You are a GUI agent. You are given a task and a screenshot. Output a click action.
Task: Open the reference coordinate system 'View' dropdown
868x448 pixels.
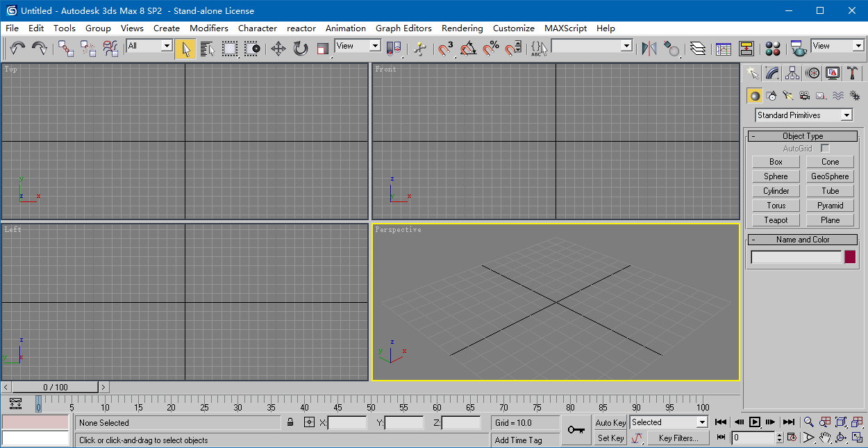(x=375, y=46)
